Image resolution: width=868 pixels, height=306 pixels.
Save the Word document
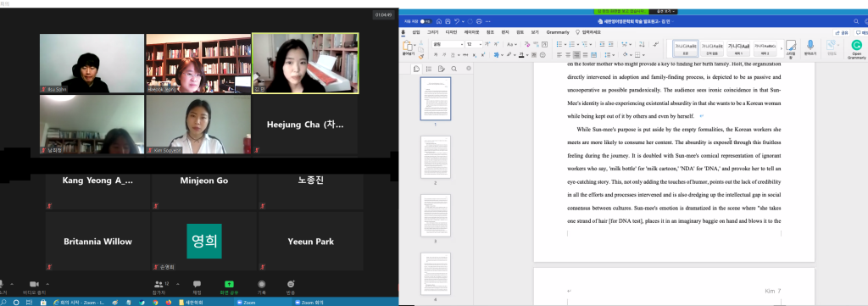[448, 21]
